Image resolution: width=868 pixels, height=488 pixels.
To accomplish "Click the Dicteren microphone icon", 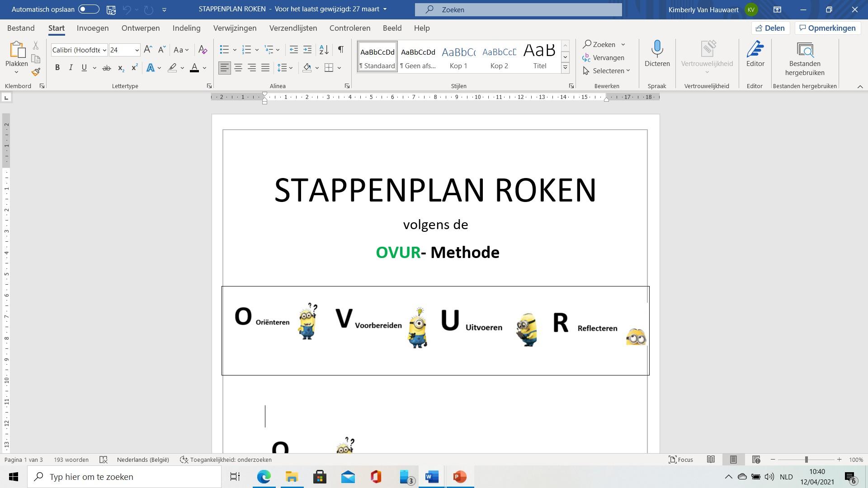I will (x=657, y=49).
